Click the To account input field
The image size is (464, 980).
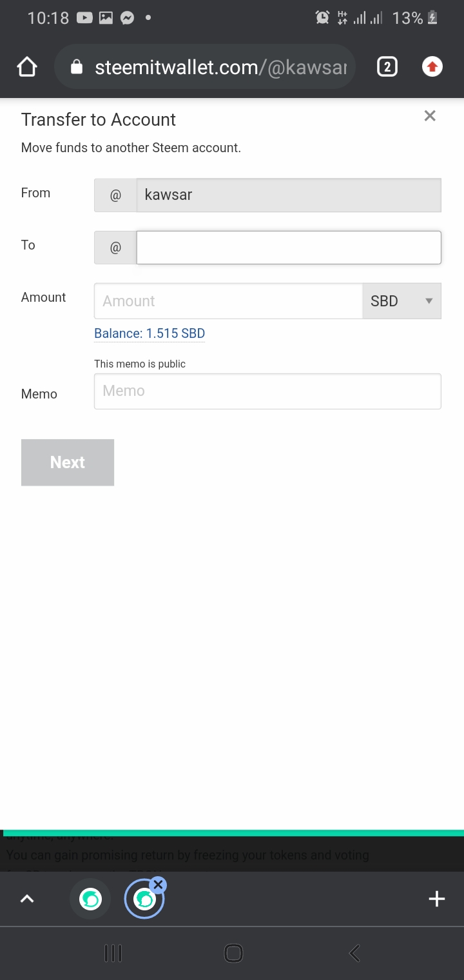288,248
